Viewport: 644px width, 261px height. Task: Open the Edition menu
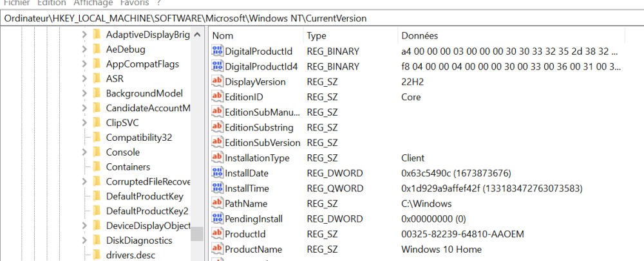[x=52, y=3]
